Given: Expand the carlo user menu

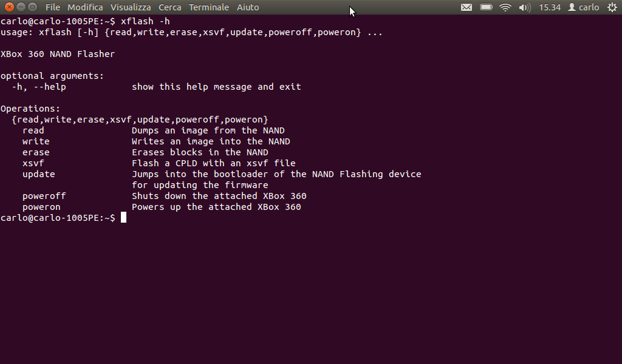Looking at the screenshot, I should (x=584, y=7).
